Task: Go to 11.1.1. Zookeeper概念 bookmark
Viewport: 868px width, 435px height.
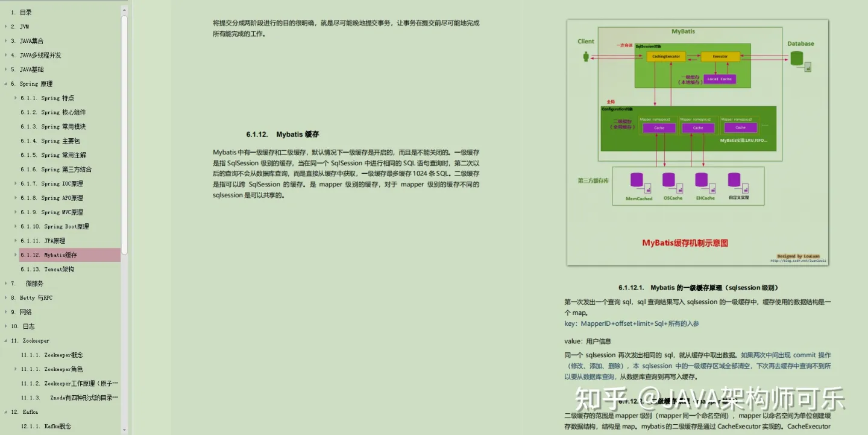Action: pos(52,355)
